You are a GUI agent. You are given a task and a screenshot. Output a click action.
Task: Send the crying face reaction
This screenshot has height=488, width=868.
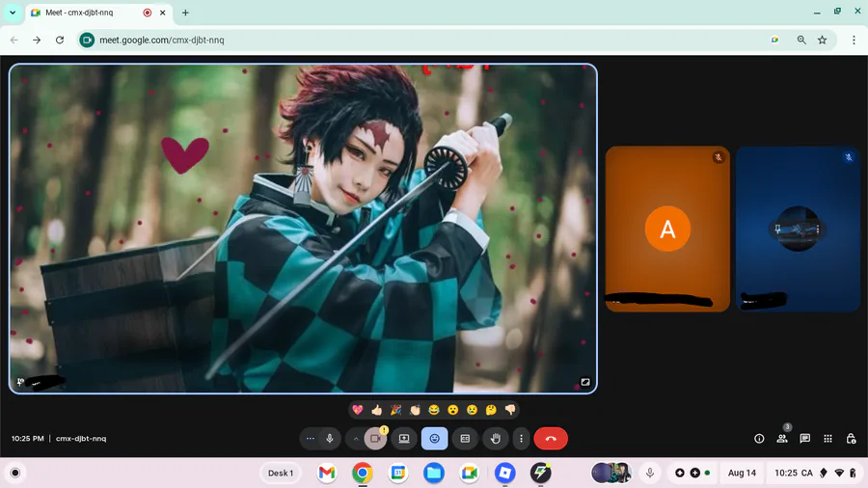(x=473, y=410)
